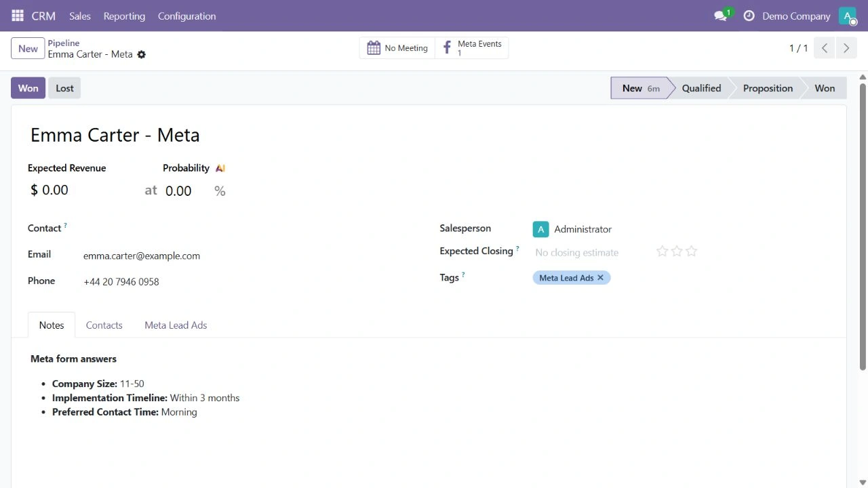The image size is (868, 488).
Task: Go to next record arrow
Action: point(846,48)
